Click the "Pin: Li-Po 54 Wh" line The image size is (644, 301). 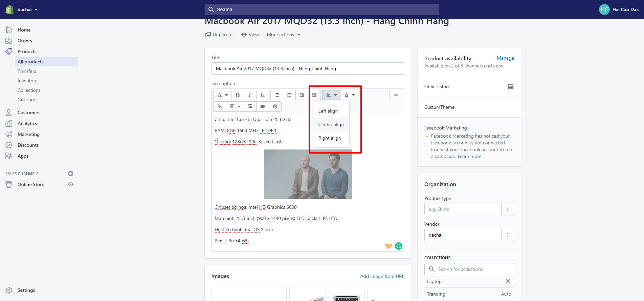point(231,241)
